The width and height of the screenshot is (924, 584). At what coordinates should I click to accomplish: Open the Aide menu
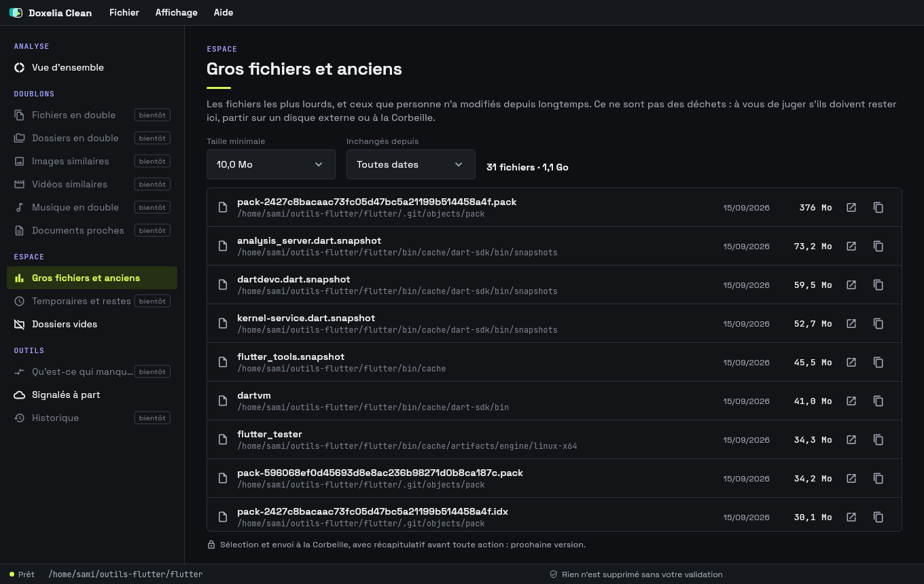click(x=224, y=12)
